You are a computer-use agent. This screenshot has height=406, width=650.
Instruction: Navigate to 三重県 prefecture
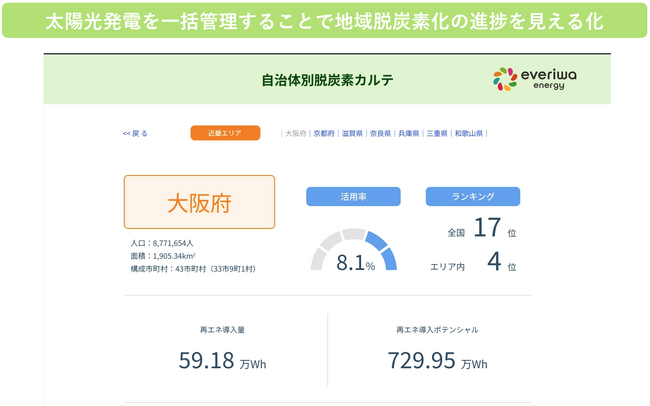click(436, 133)
